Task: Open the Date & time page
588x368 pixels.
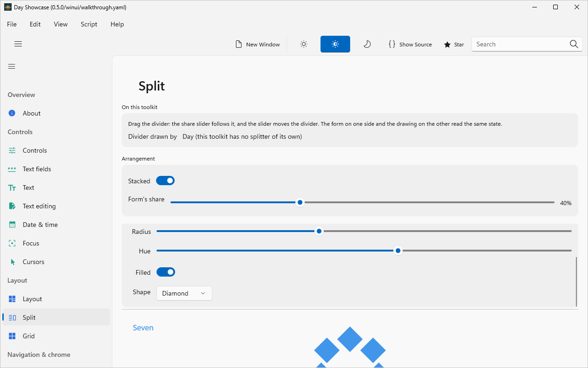Action: (56, 225)
